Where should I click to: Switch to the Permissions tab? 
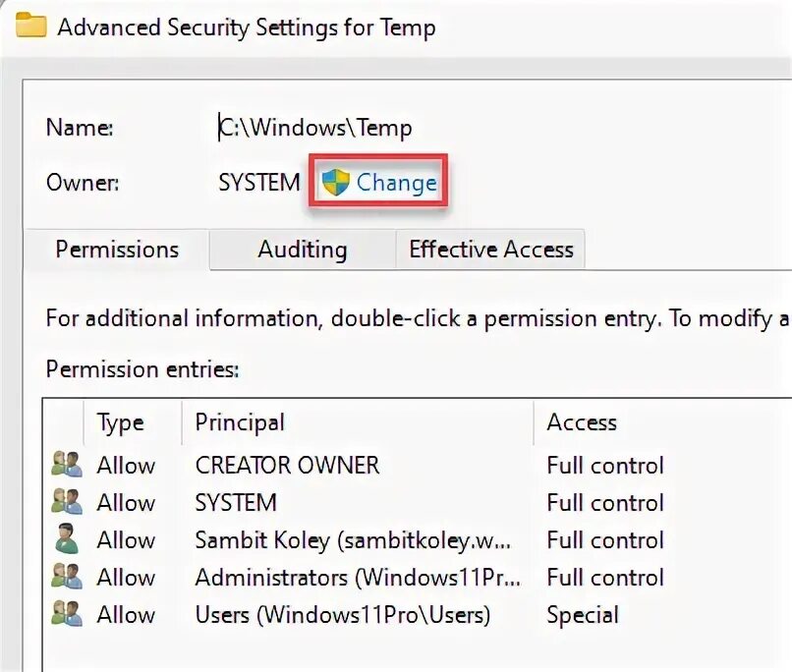pos(117,250)
